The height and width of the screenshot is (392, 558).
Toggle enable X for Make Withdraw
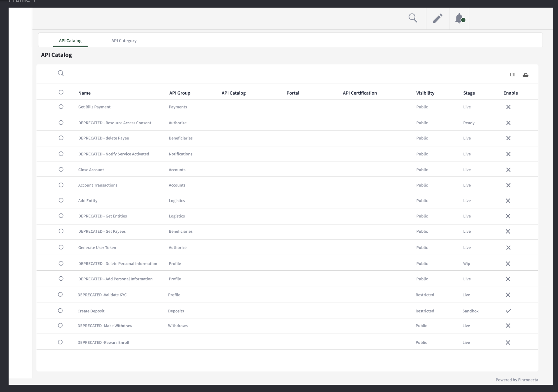click(x=508, y=326)
